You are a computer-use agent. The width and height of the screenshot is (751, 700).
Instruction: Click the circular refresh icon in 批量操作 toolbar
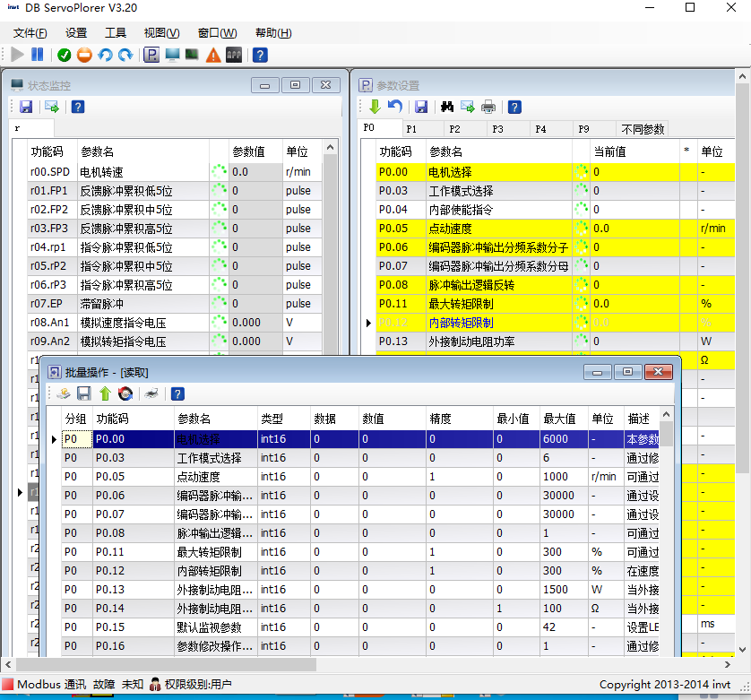click(x=125, y=393)
